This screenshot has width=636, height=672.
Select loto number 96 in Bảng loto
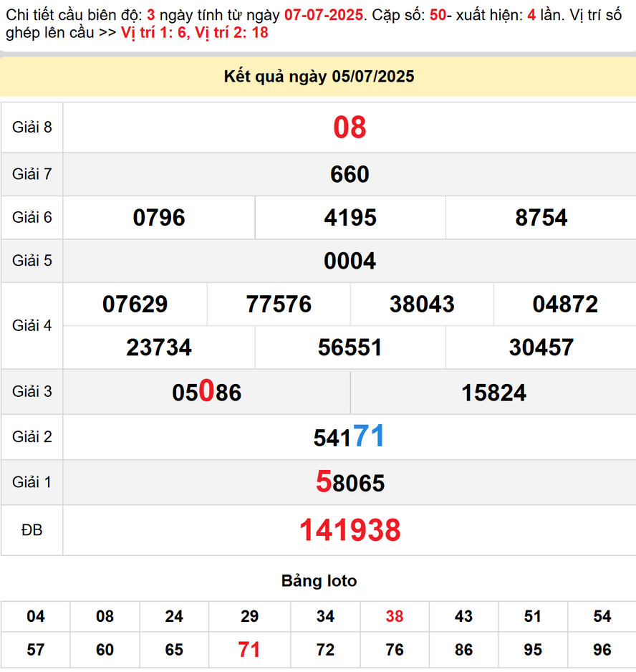(602, 650)
